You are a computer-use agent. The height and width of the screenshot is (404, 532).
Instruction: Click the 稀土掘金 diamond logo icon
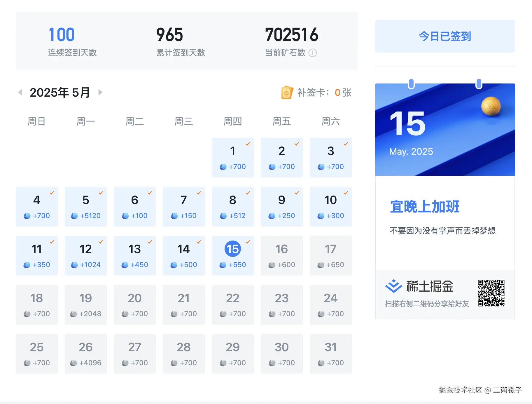[x=393, y=286]
